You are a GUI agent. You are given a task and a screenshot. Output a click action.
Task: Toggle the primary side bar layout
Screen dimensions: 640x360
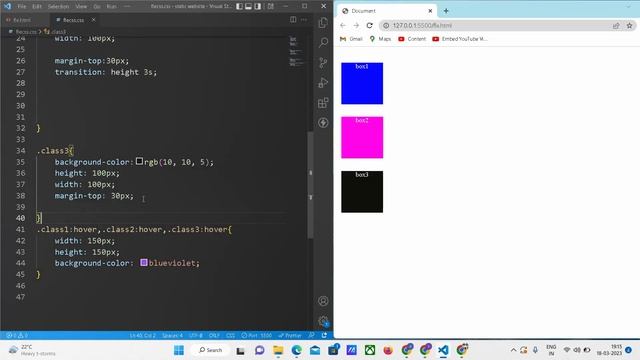[240, 6]
